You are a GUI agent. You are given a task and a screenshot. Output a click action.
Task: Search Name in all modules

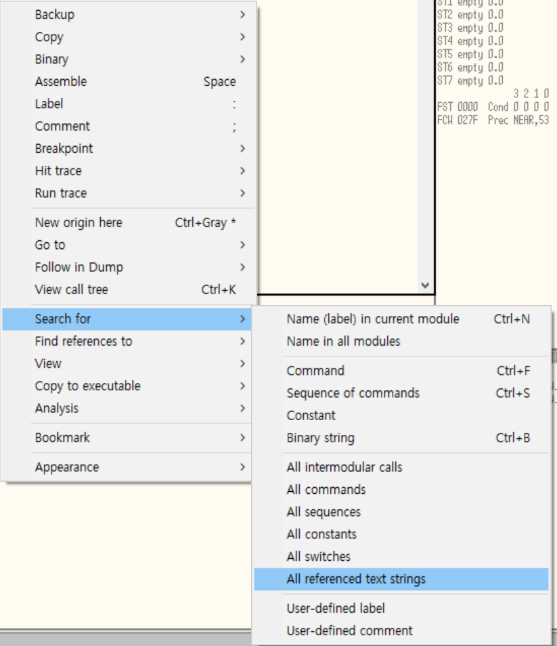point(401,341)
